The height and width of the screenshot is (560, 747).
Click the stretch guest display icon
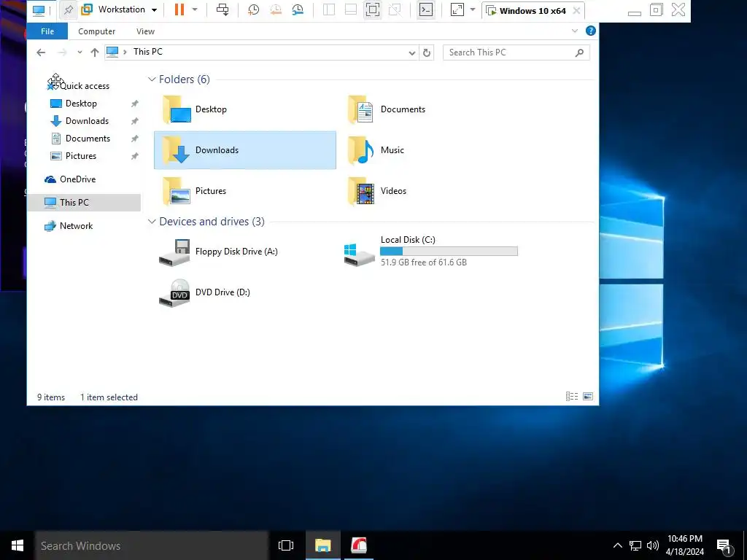[x=457, y=9]
